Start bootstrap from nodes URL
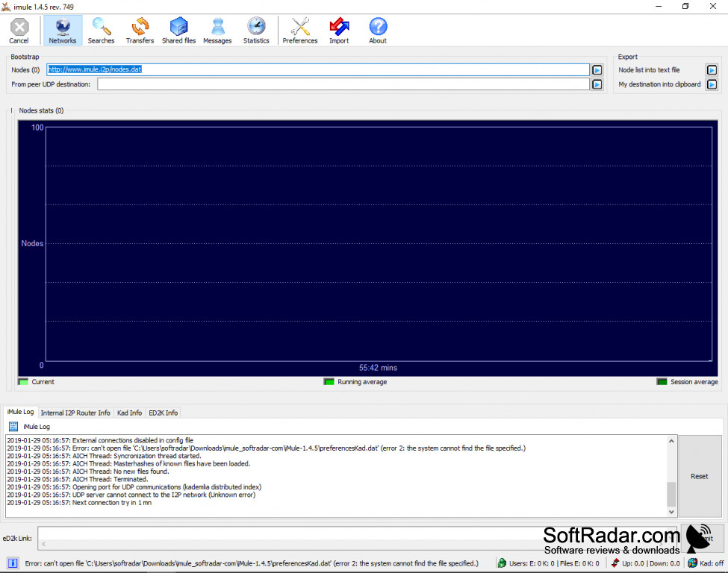Screen dimensions: 728x573 pyautogui.click(x=597, y=70)
